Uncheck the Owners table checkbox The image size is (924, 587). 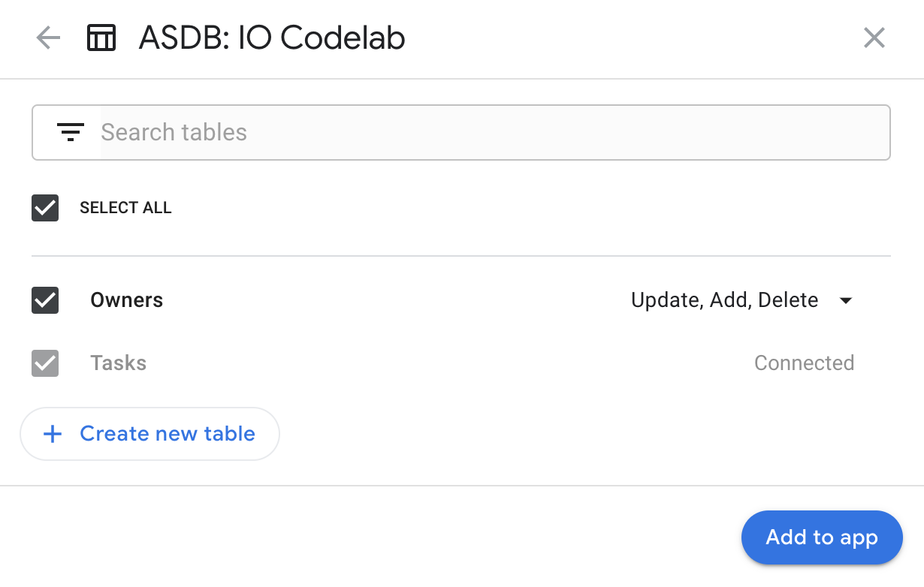(44, 300)
